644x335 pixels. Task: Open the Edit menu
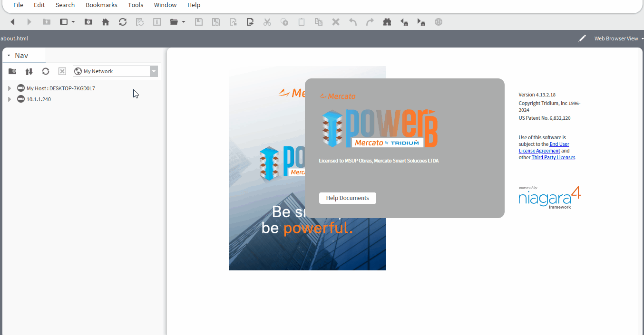pos(39,5)
